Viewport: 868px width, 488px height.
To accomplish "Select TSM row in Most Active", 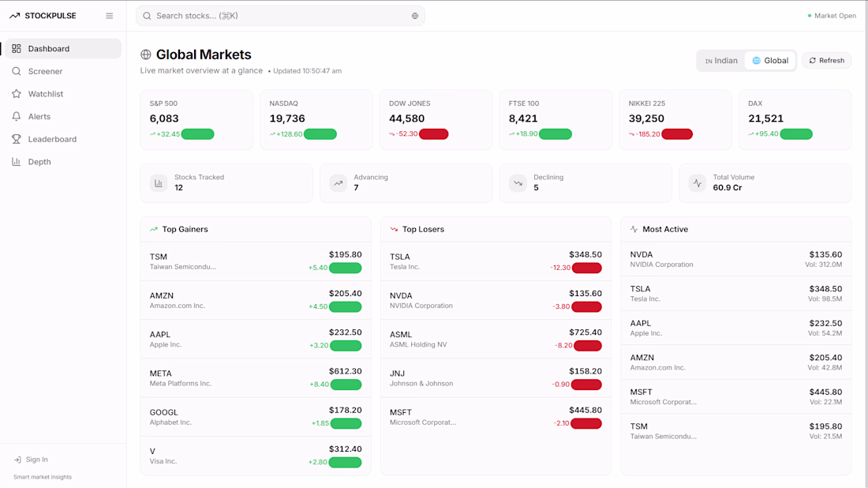I will [735, 431].
